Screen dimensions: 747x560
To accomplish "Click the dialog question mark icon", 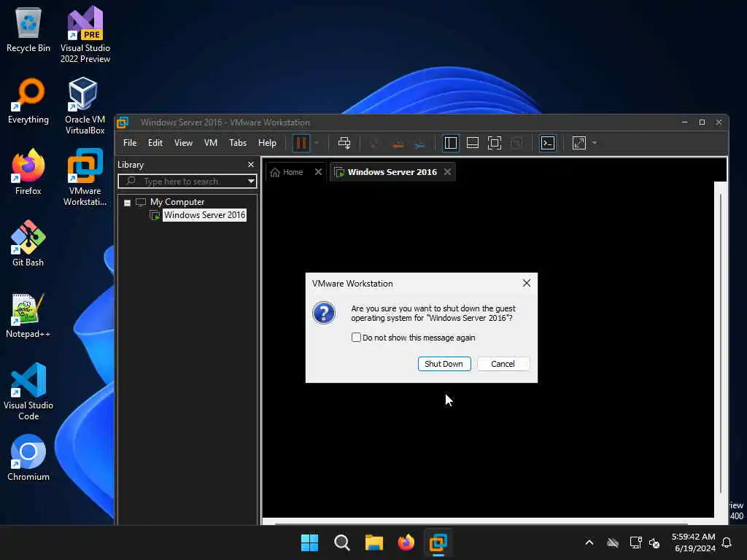I will pos(324,314).
